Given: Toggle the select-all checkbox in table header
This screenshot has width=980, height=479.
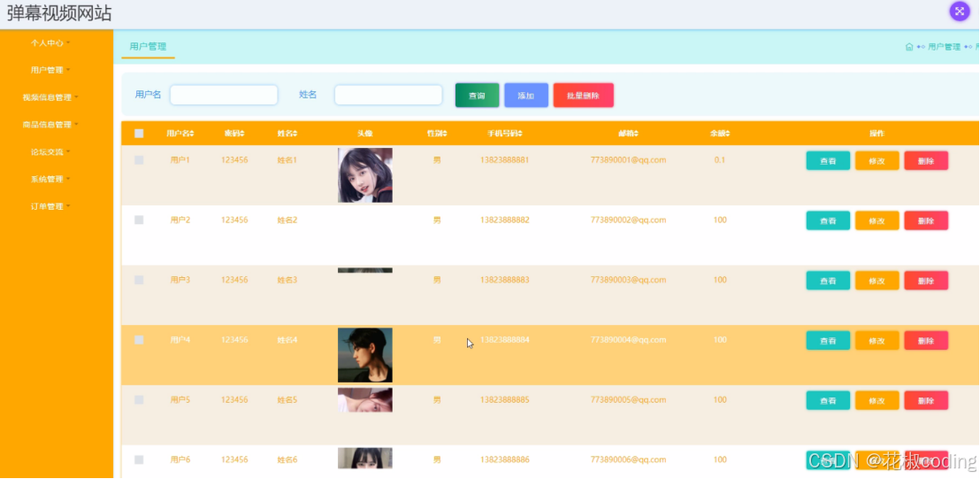Looking at the screenshot, I should [x=139, y=133].
